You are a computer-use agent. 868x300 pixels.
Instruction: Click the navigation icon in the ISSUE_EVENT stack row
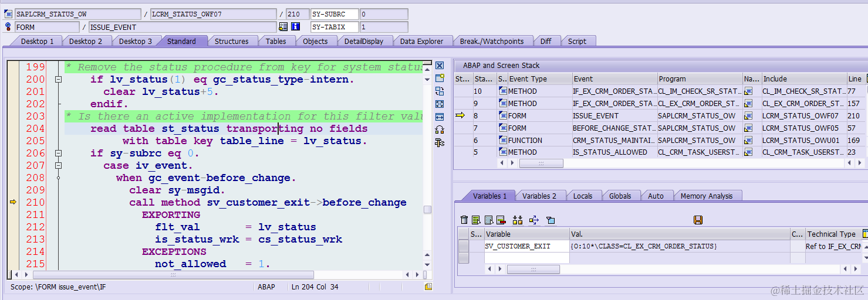(x=748, y=115)
